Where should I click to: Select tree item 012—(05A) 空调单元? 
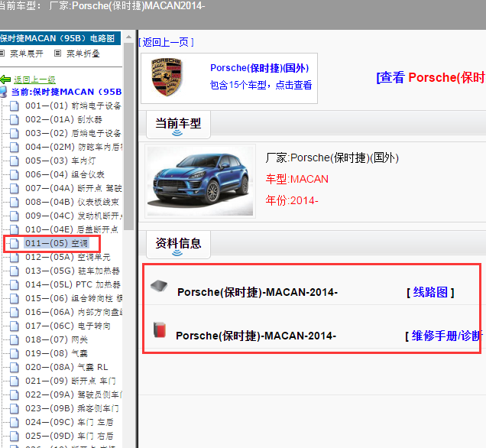pos(68,258)
